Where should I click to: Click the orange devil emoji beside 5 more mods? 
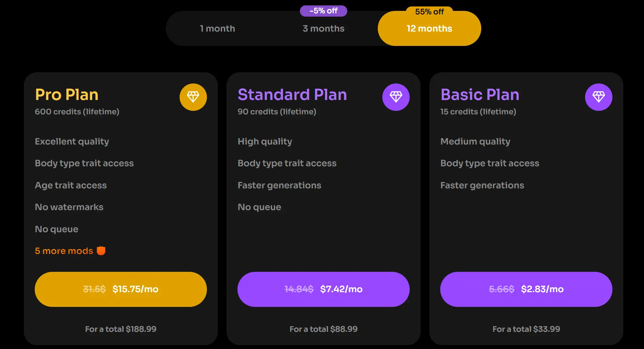tap(101, 251)
